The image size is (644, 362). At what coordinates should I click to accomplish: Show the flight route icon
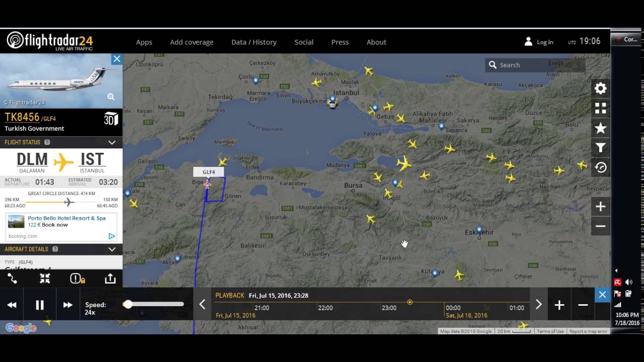(12, 279)
